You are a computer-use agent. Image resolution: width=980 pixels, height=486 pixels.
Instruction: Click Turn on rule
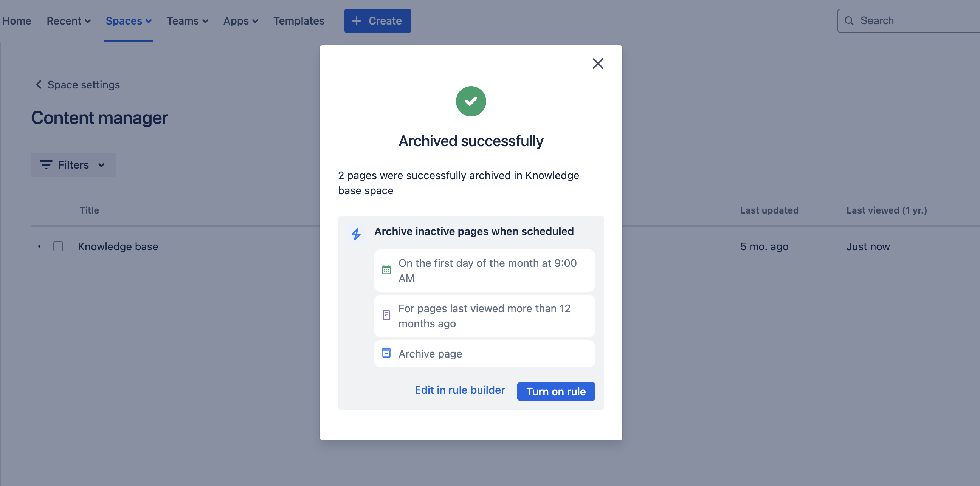point(556,391)
